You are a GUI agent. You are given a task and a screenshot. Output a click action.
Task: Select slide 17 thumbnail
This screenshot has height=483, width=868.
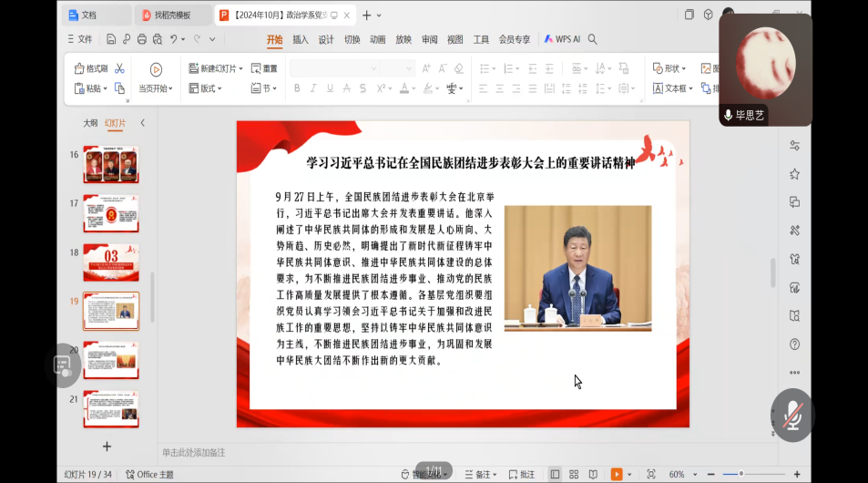tap(111, 213)
